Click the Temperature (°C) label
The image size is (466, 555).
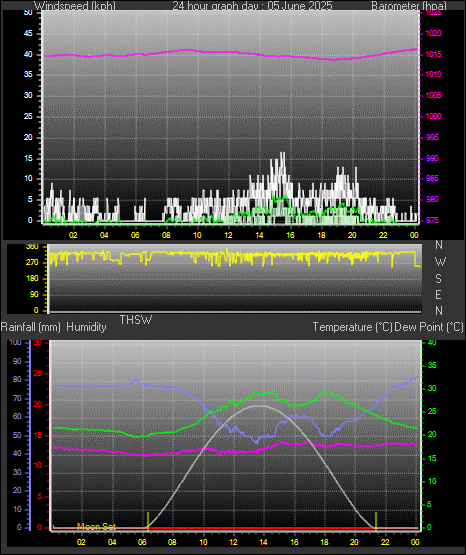click(x=352, y=327)
